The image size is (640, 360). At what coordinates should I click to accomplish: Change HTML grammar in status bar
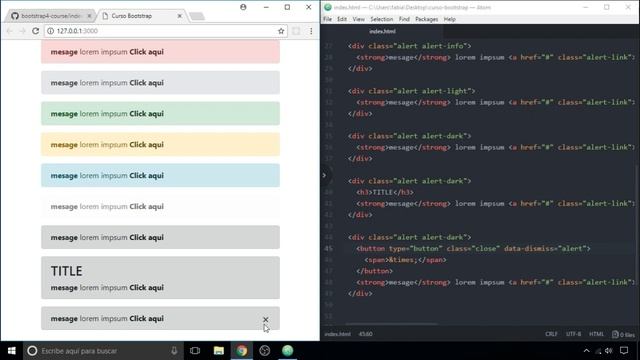pos(596,334)
